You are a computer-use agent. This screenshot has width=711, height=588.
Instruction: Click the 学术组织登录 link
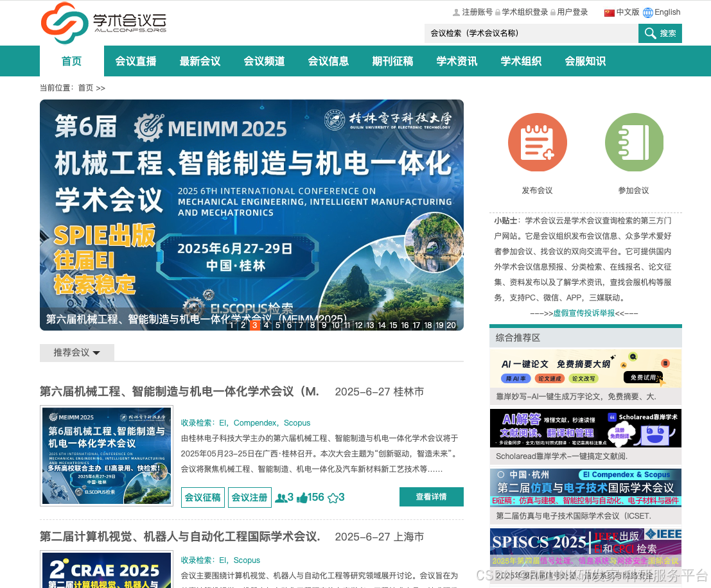(525, 12)
